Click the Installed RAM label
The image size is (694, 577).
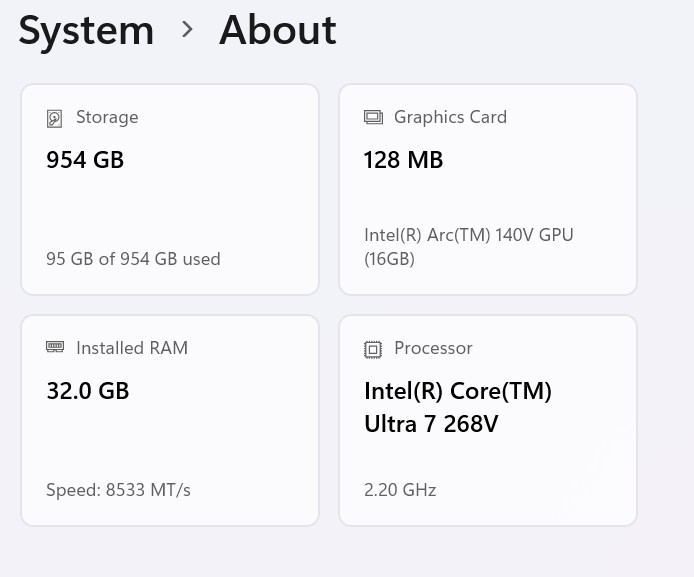132,348
